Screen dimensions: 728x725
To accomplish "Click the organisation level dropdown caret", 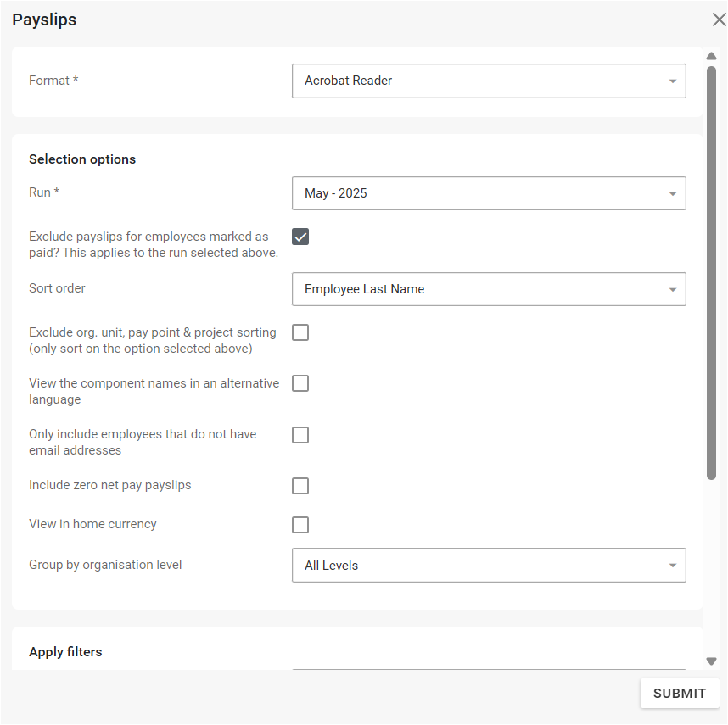I will coord(672,566).
